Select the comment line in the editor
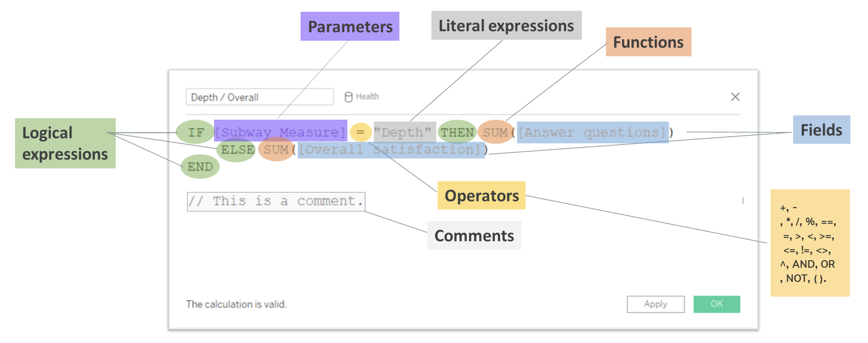868x343 pixels. click(x=276, y=201)
